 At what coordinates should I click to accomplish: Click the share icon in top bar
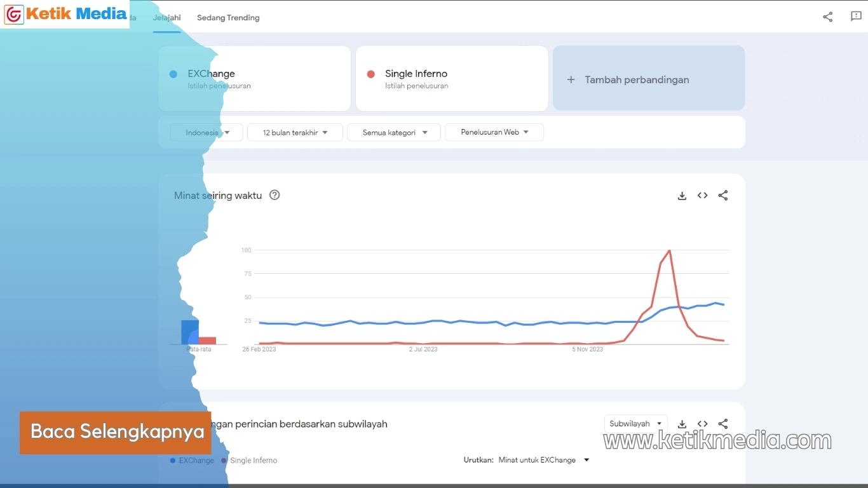827,17
